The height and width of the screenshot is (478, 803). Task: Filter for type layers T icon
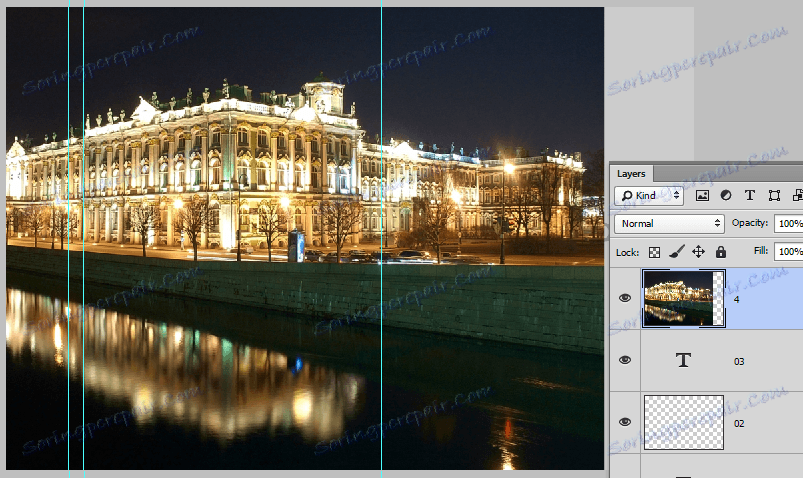click(750, 196)
